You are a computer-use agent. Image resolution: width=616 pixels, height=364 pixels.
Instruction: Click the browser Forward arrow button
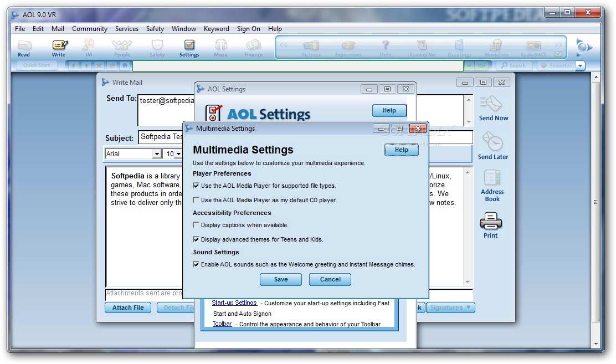[86, 65]
